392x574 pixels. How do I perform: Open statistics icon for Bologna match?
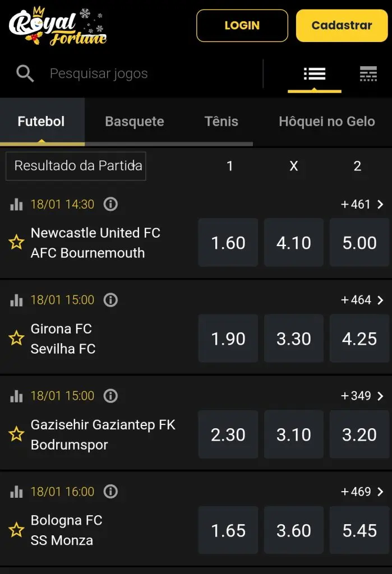pos(16,492)
